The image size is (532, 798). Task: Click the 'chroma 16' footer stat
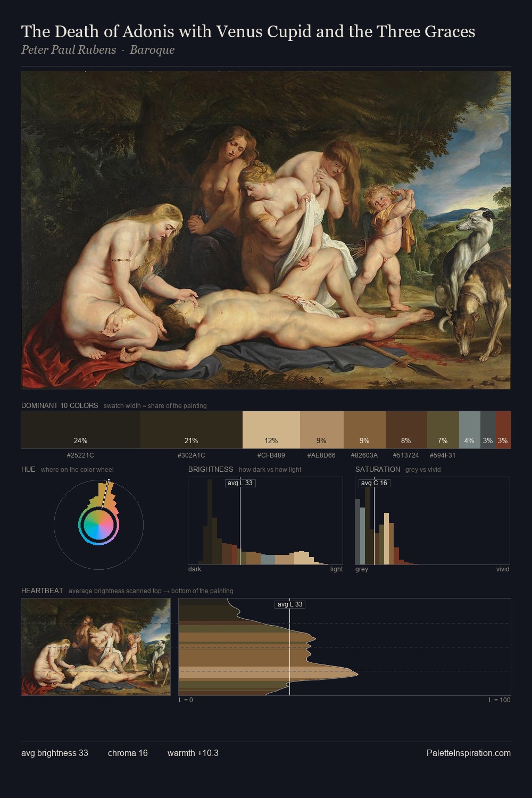128,753
